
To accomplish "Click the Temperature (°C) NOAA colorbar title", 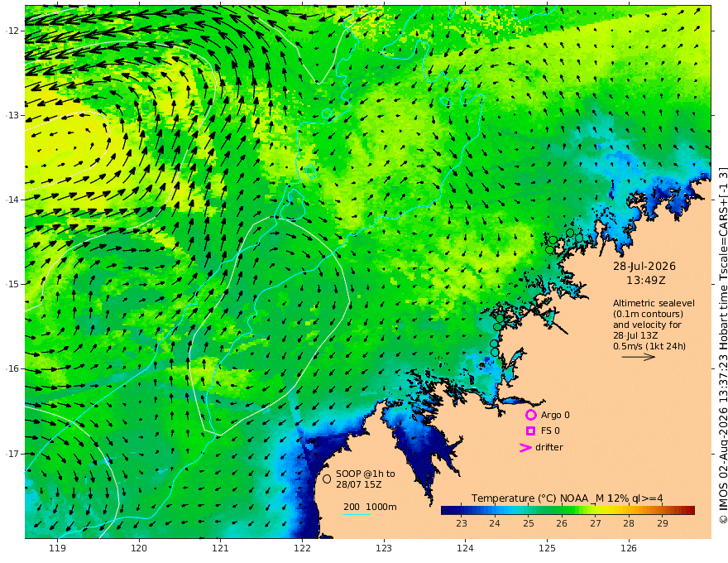I will (x=568, y=498).
